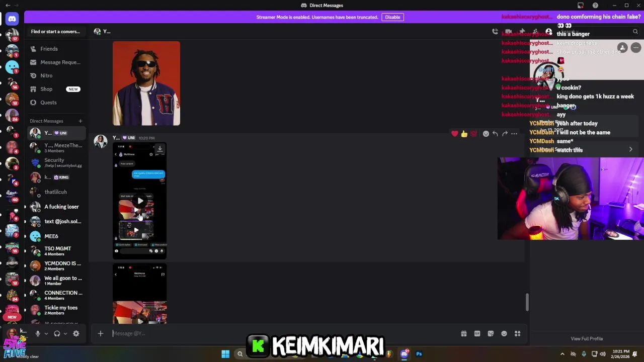Image resolution: width=644 pixels, height=362 pixels.
Task: Open the emoji picker in message bar
Action: pyautogui.click(x=504, y=333)
